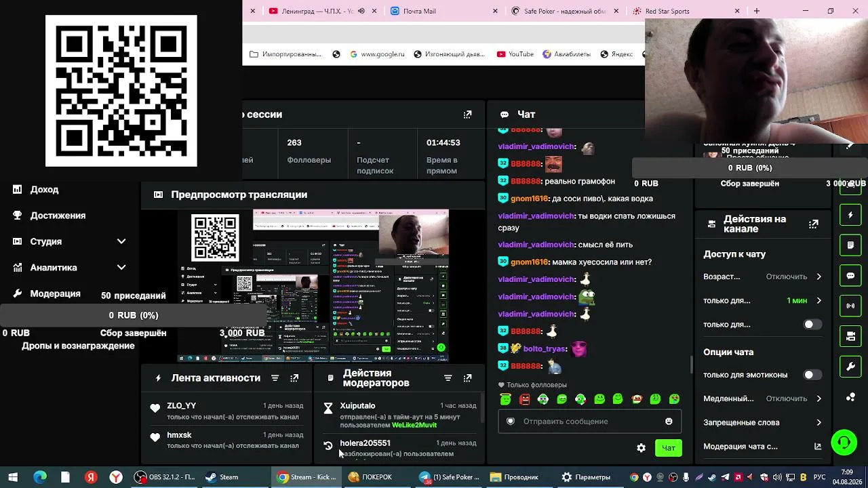Click the 263 Фолловеры stat
Screen dimensions: 868x488
pos(309,151)
